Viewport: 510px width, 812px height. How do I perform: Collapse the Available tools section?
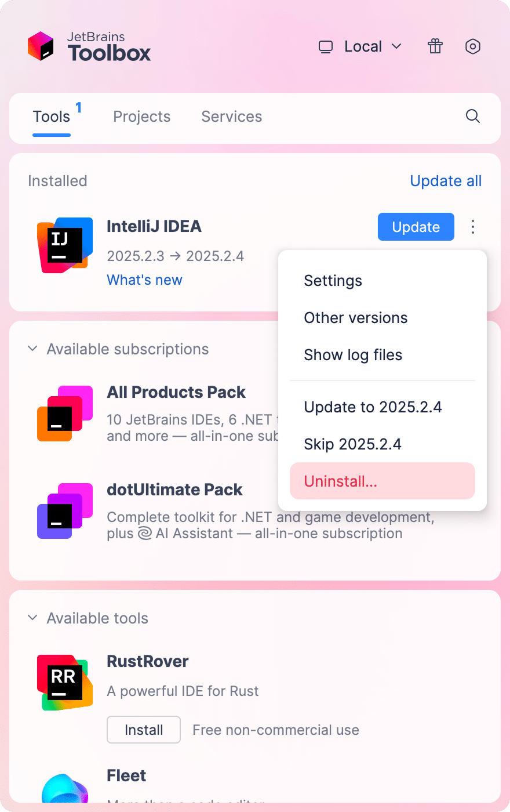[32, 618]
